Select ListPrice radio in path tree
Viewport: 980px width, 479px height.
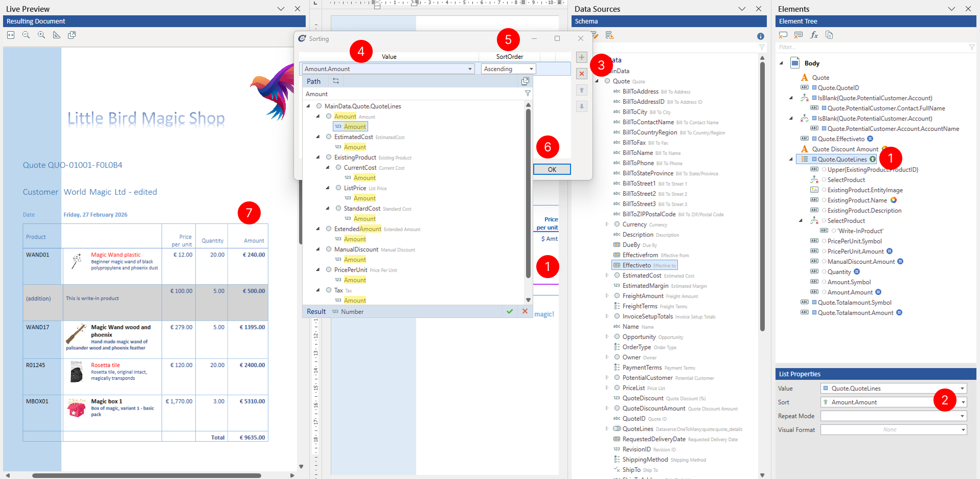pyautogui.click(x=338, y=188)
